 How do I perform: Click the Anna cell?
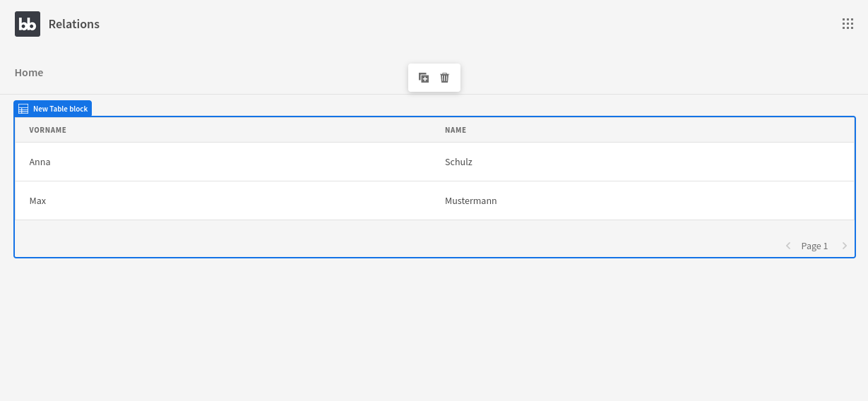40,162
